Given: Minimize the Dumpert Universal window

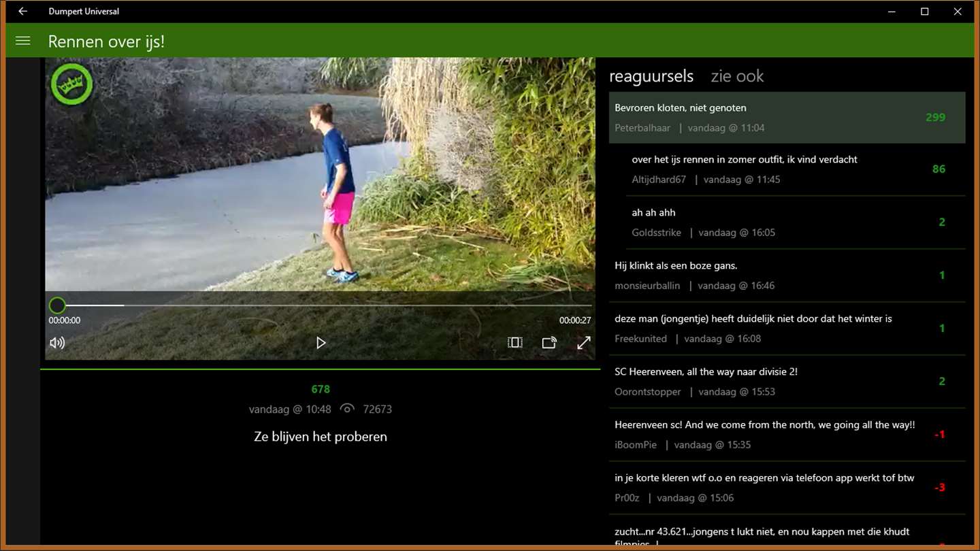Looking at the screenshot, I should (x=892, y=12).
